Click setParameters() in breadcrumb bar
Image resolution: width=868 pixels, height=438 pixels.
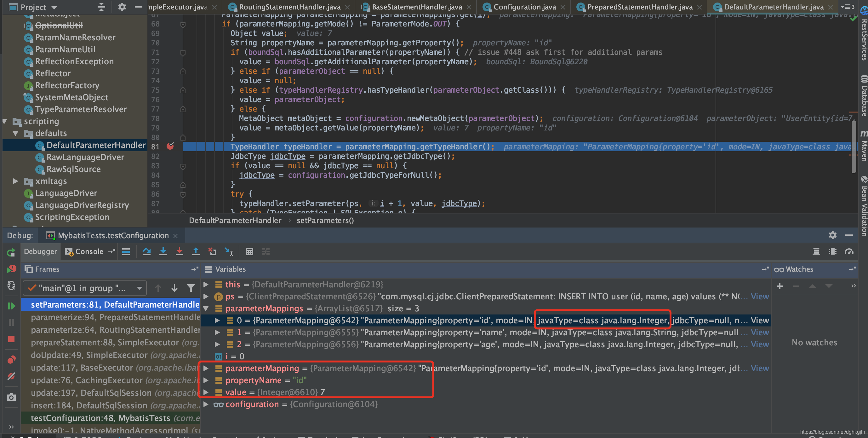pyautogui.click(x=325, y=221)
